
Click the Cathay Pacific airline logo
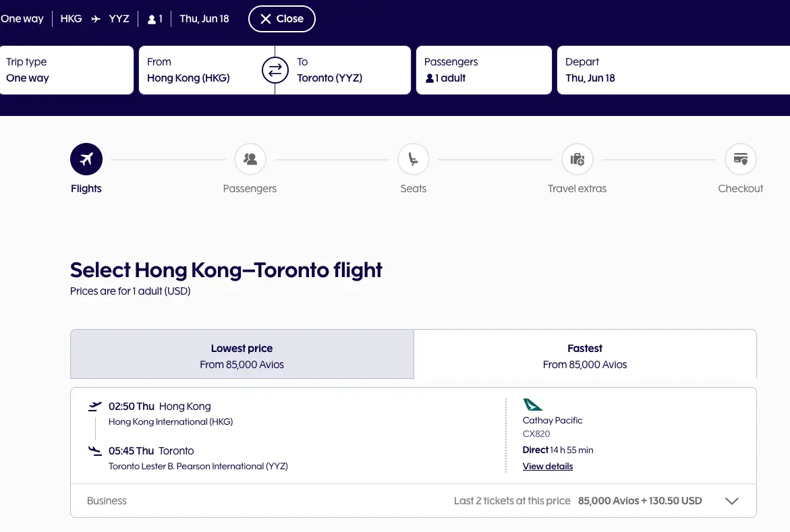coord(533,405)
